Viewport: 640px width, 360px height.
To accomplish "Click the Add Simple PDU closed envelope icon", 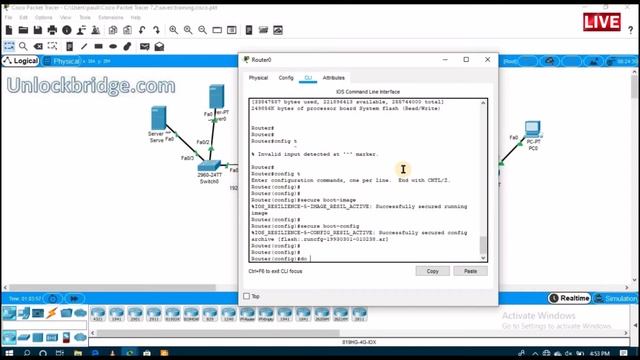I will tap(144, 46).
